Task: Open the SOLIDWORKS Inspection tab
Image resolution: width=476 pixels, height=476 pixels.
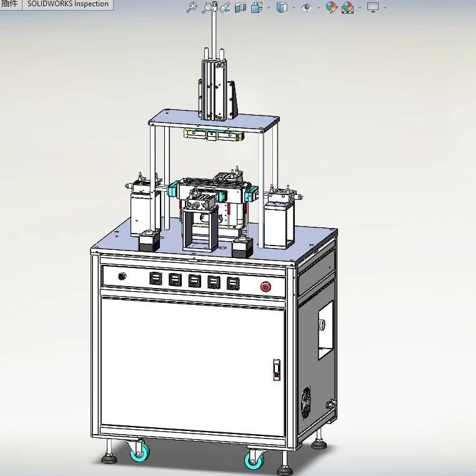Action: click(x=68, y=4)
